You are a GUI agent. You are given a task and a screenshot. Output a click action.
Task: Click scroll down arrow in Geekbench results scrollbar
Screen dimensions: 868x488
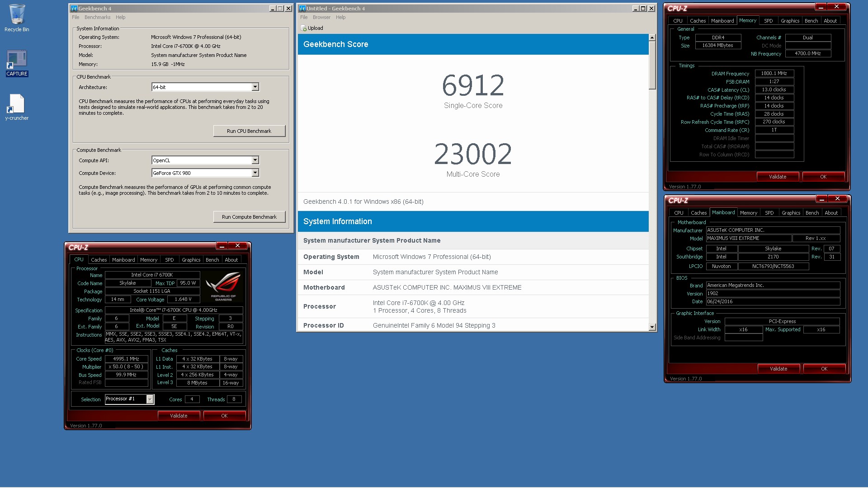coord(652,327)
